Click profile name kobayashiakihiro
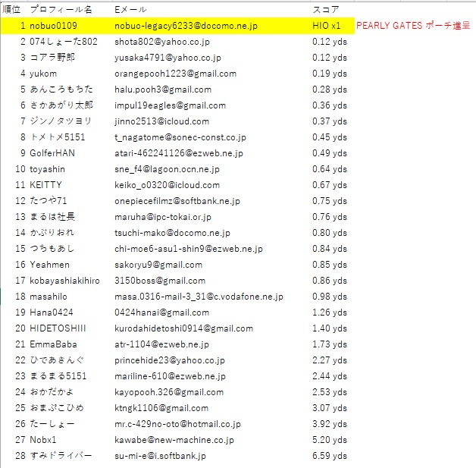Viewport: 476px width, 468px height. coord(64,281)
